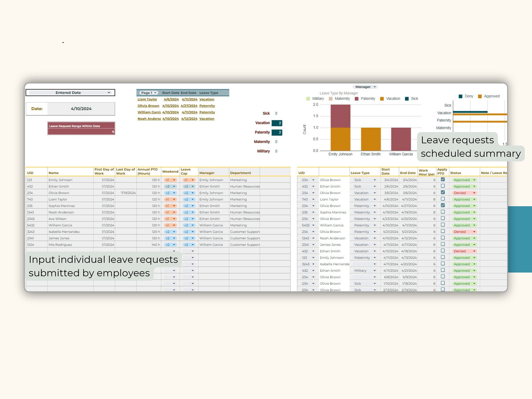Expand the v3 Leave Cap dropdown for Ethan Smith

click(x=189, y=186)
